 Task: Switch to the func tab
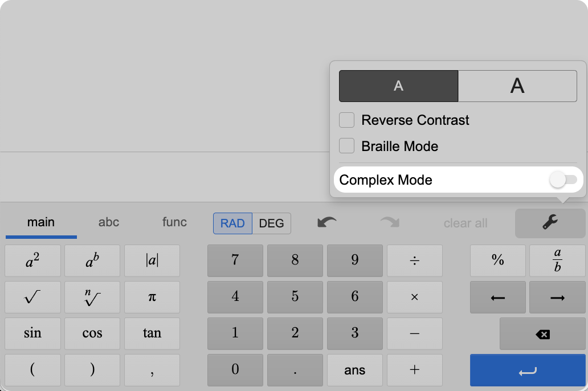click(x=174, y=222)
